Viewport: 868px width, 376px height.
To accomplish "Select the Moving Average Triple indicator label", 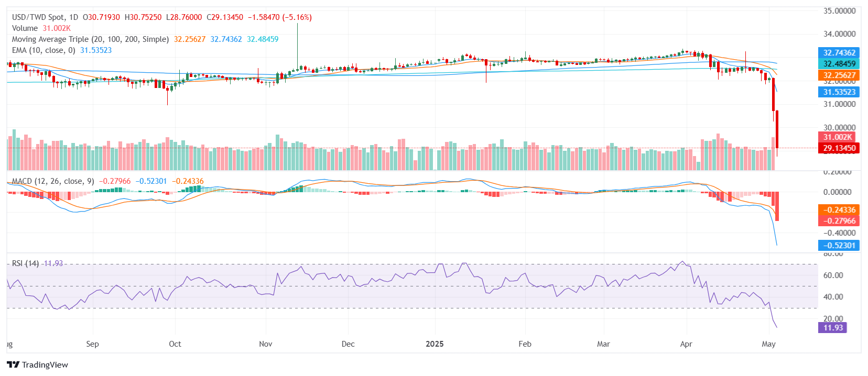I will tap(90, 39).
